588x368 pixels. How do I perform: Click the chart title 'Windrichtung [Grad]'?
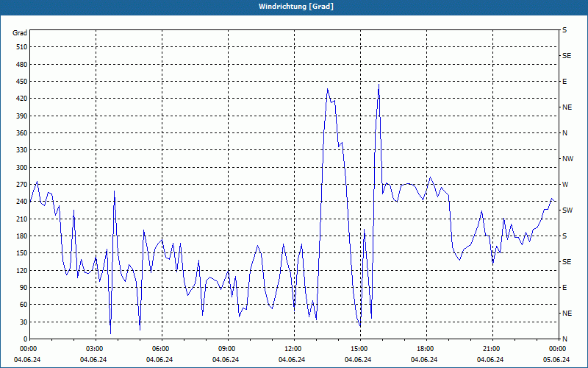click(296, 7)
